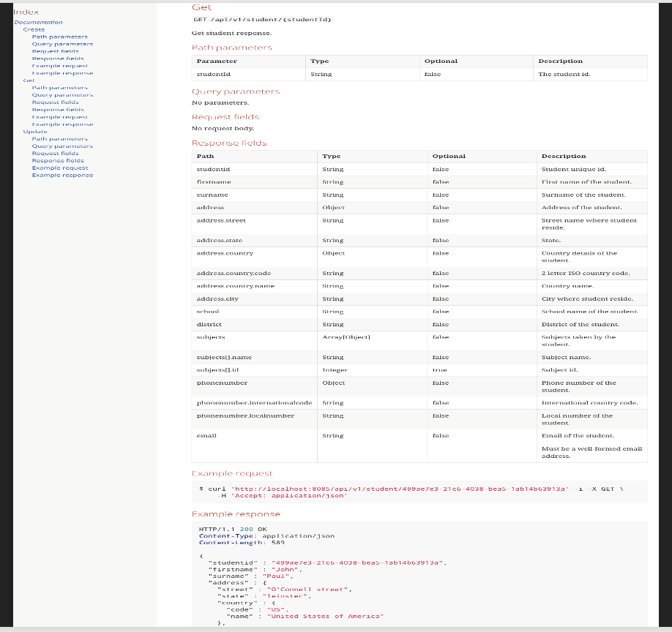Image resolution: width=672 pixels, height=632 pixels.
Task: Go to the Update section in the index
Action: click(35, 132)
